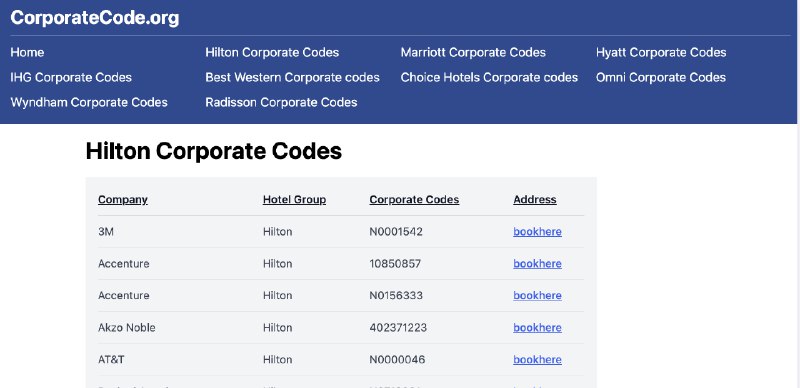
Task: Click the Address column header
Action: [x=535, y=200]
